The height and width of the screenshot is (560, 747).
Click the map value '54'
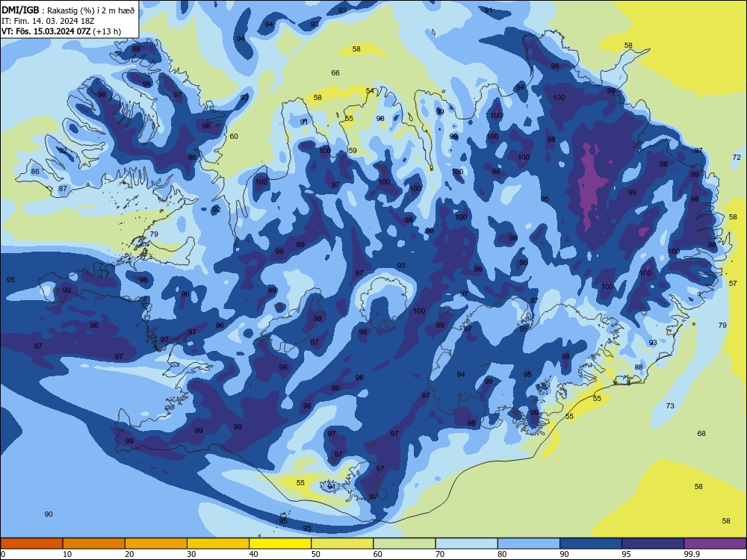(x=371, y=91)
